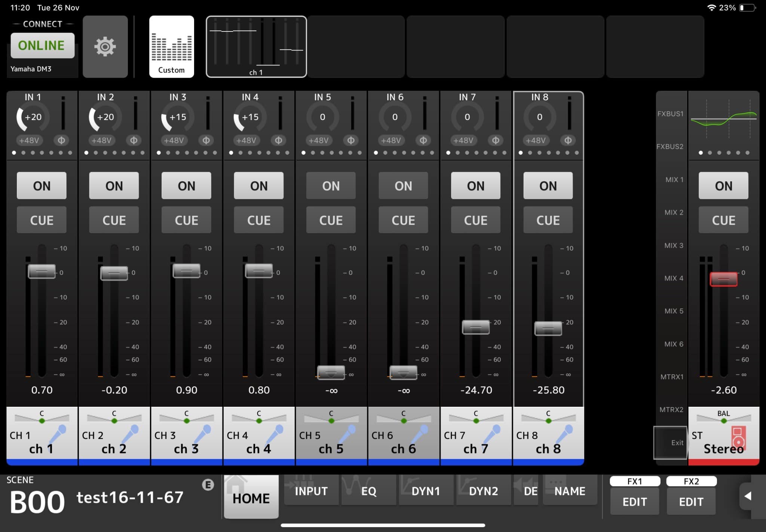Toggle CH 5 ON button
Screen dimensions: 766x532
pos(331,185)
